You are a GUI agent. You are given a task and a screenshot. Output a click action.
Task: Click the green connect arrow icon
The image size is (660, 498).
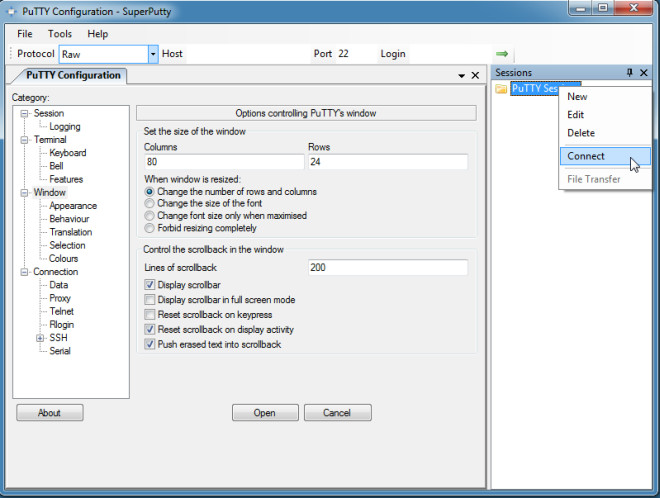tap(502, 54)
